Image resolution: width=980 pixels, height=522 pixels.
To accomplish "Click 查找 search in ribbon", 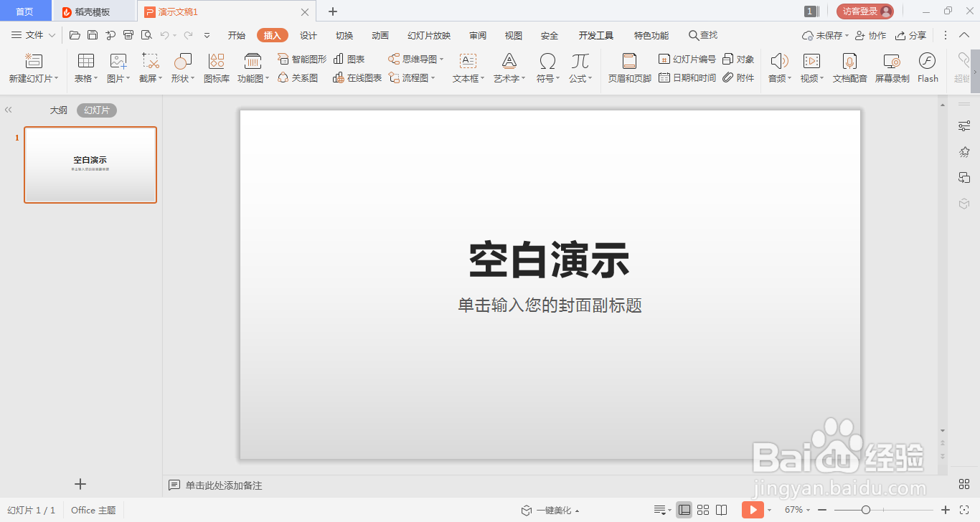I will [703, 35].
